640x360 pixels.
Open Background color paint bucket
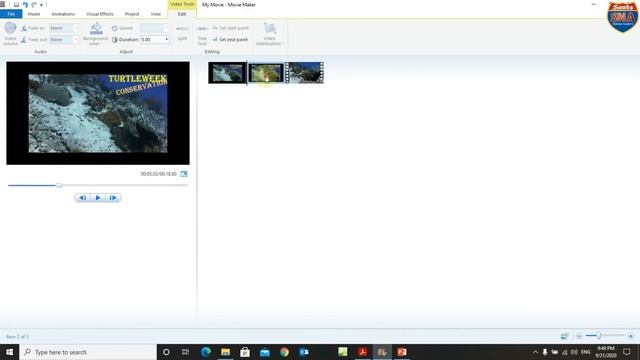[x=96, y=29]
